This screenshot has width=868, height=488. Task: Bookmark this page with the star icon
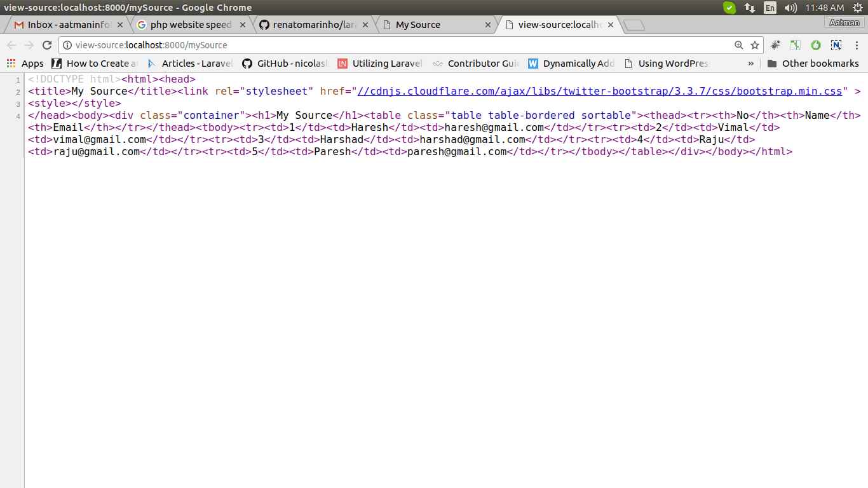(755, 45)
